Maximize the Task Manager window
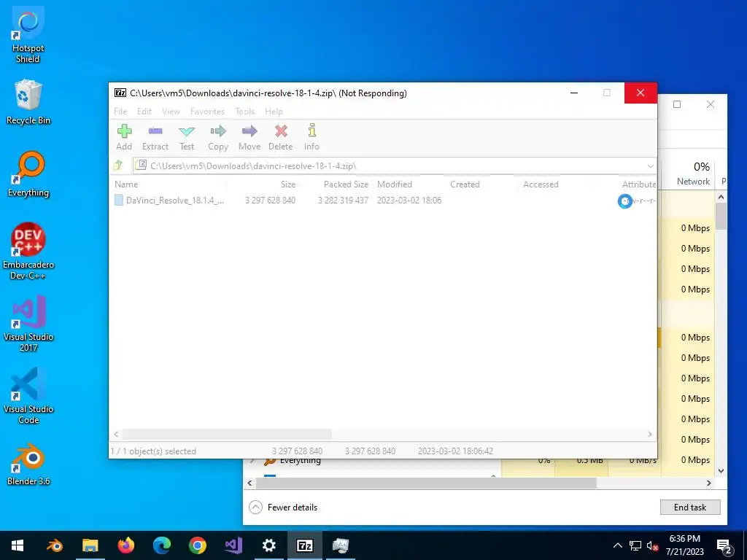 pyautogui.click(x=677, y=104)
